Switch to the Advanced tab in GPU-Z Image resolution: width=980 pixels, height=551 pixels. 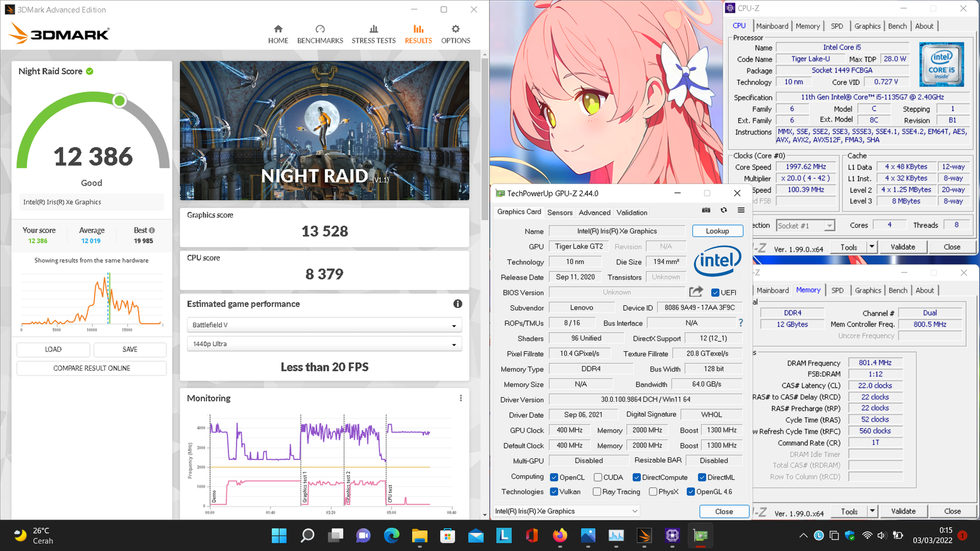[595, 213]
